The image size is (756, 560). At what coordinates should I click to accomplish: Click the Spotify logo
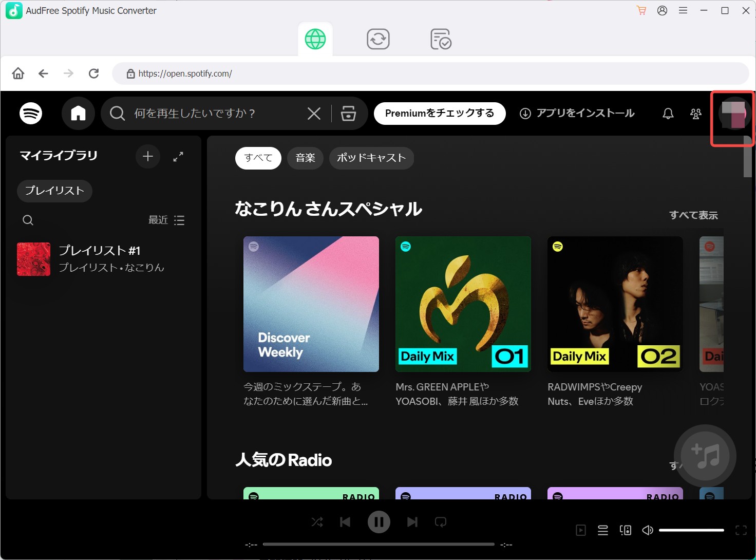[31, 113]
